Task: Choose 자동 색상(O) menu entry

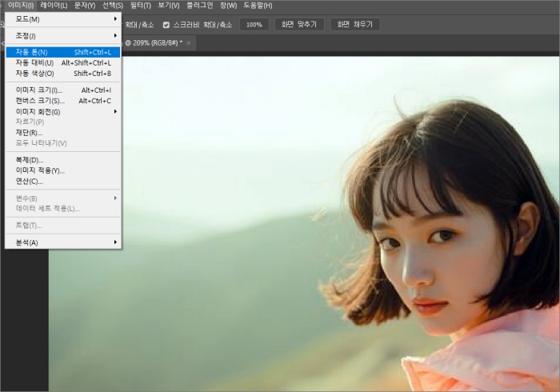Action: point(63,74)
